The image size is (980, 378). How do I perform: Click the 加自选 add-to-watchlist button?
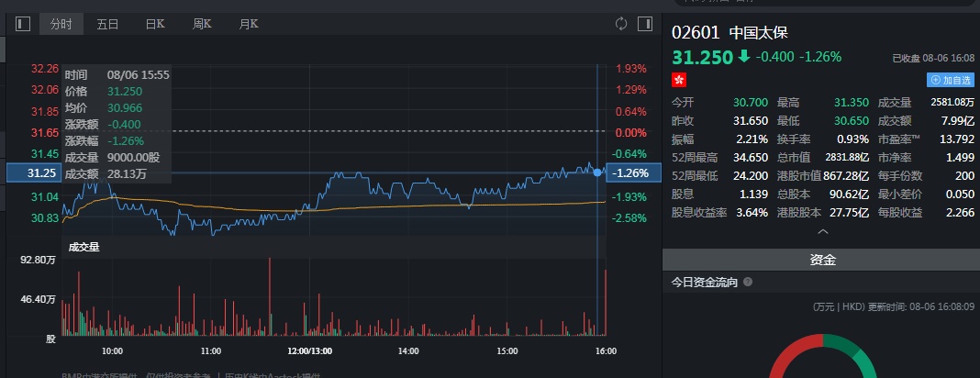951,80
